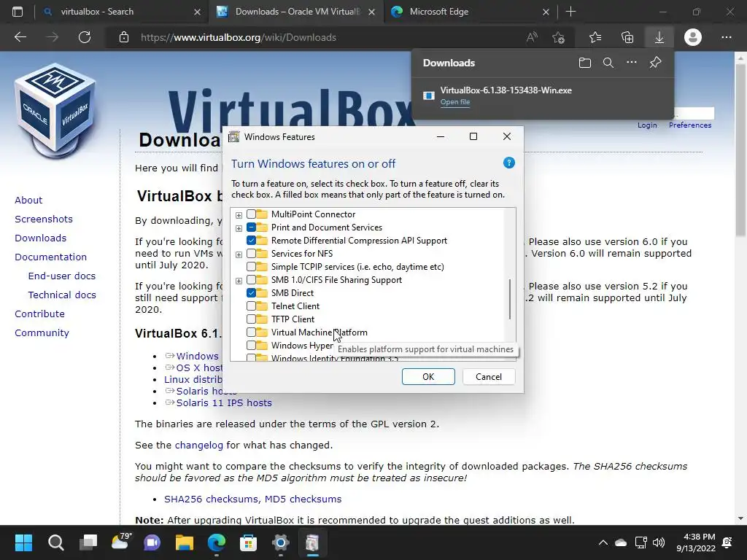Screen dimensions: 747x560
Task: Open help for Windows Features dialog
Action: click(508, 163)
